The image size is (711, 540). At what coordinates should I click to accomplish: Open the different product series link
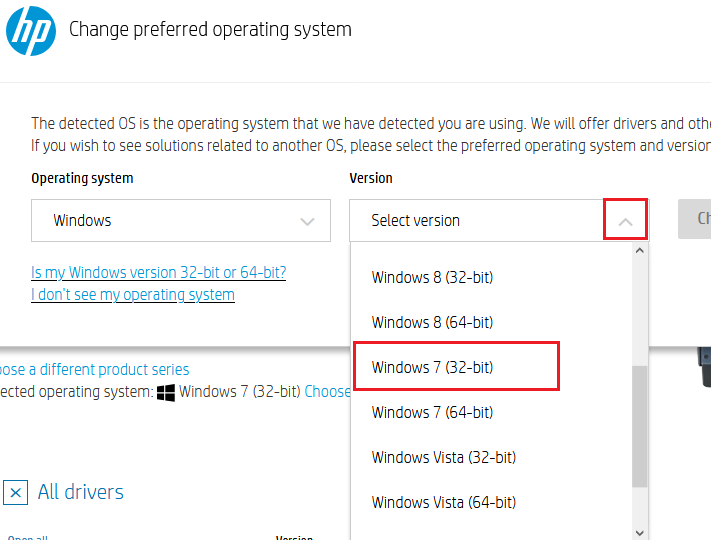click(x=94, y=369)
